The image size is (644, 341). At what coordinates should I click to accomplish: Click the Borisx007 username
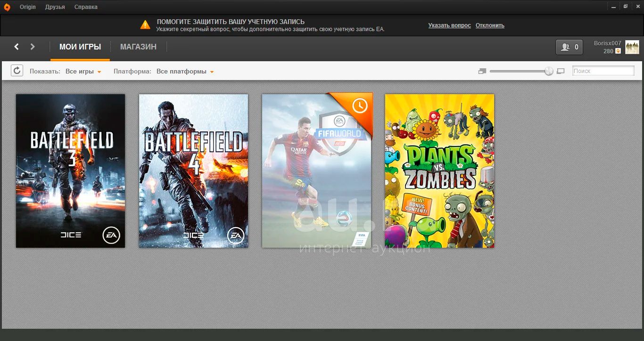click(607, 43)
